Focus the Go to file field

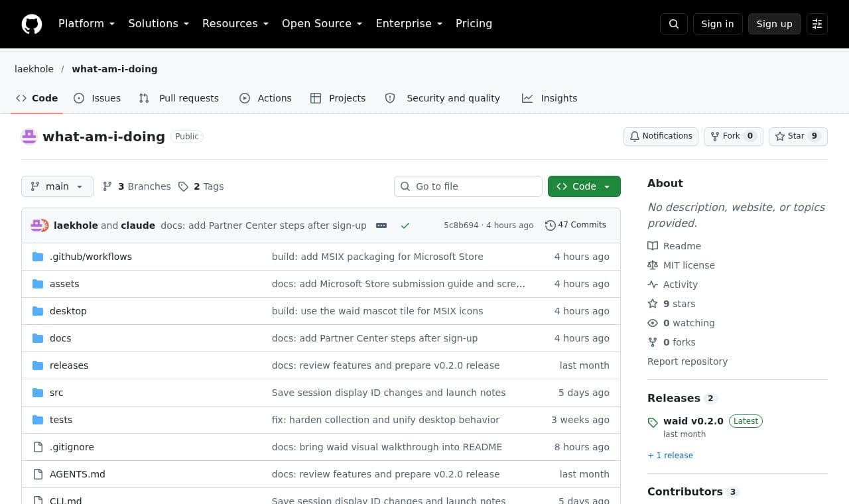point(468,186)
